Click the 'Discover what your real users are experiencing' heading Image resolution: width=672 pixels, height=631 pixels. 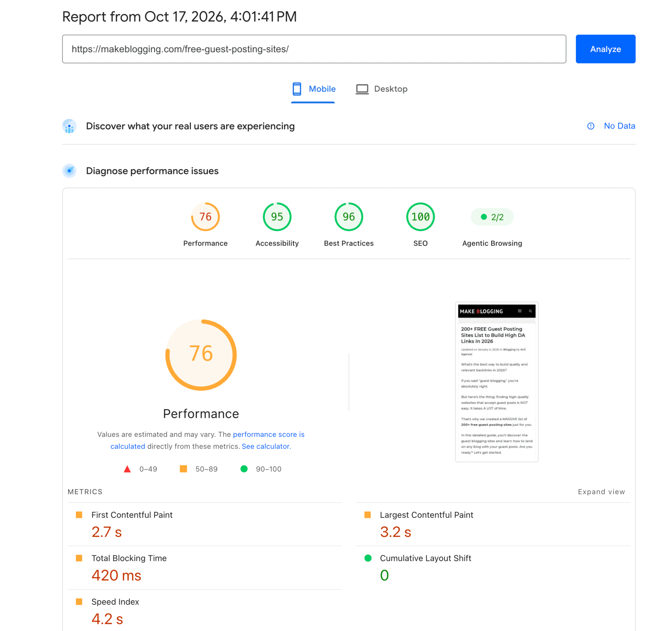[x=190, y=126]
